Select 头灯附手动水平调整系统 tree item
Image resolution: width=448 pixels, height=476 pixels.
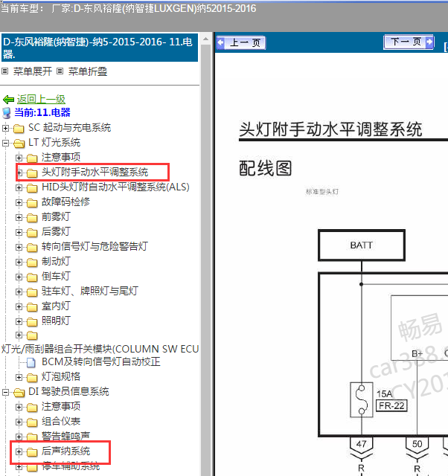pos(95,173)
